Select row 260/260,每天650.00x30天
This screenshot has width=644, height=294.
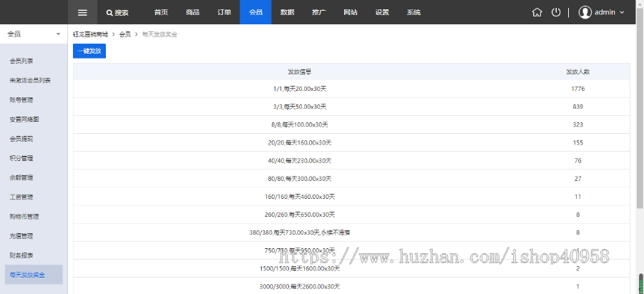point(351,215)
